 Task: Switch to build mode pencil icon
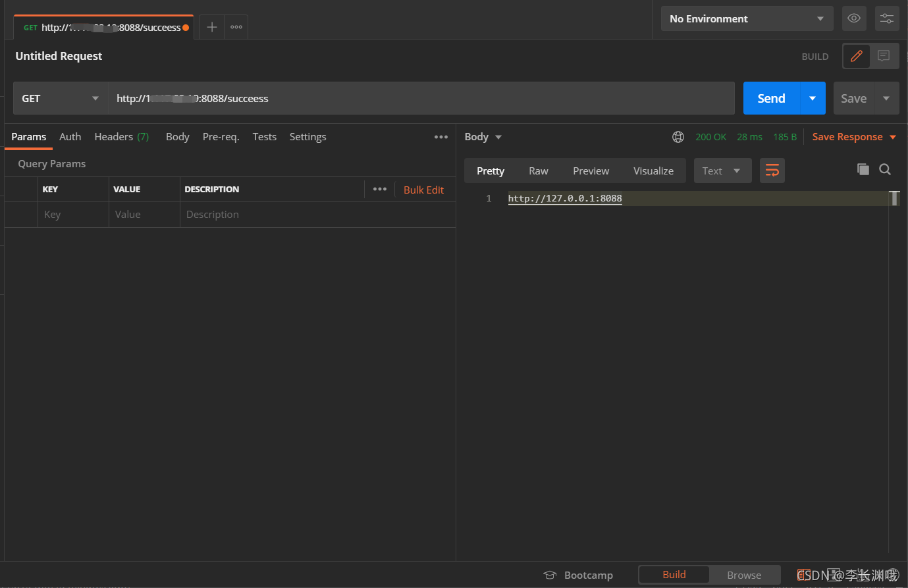pyautogui.click(x=857, y=56)
